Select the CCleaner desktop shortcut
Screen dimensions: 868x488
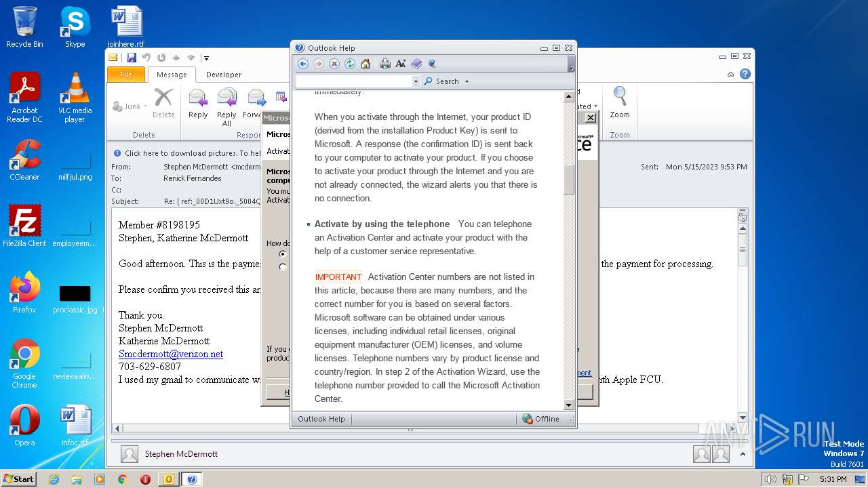(x=24, y=160)
